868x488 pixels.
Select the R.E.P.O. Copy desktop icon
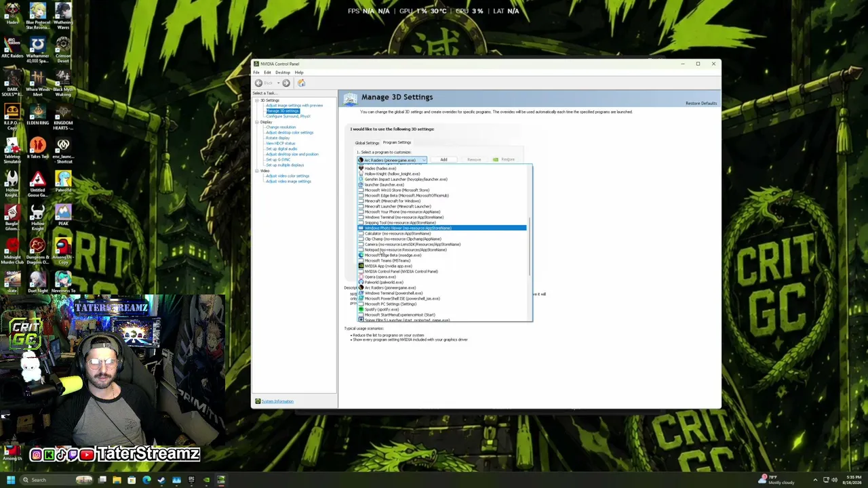click(12, 117)
